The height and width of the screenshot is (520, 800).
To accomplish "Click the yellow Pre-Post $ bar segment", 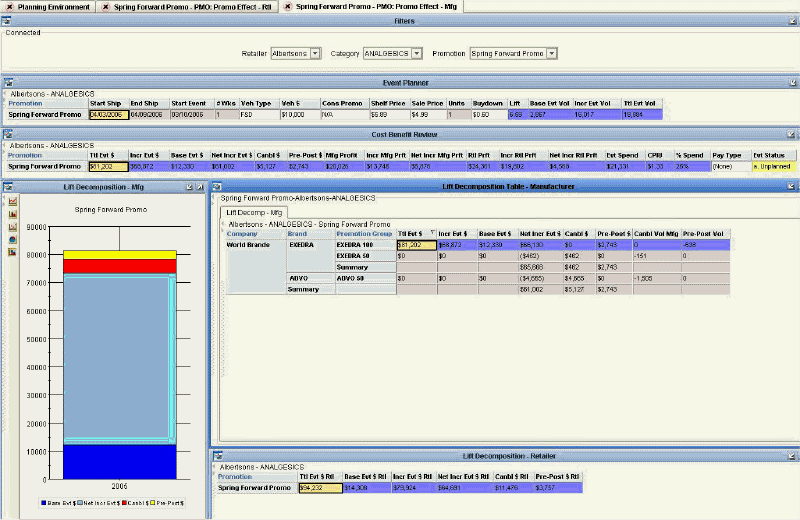I will (120, 255).
